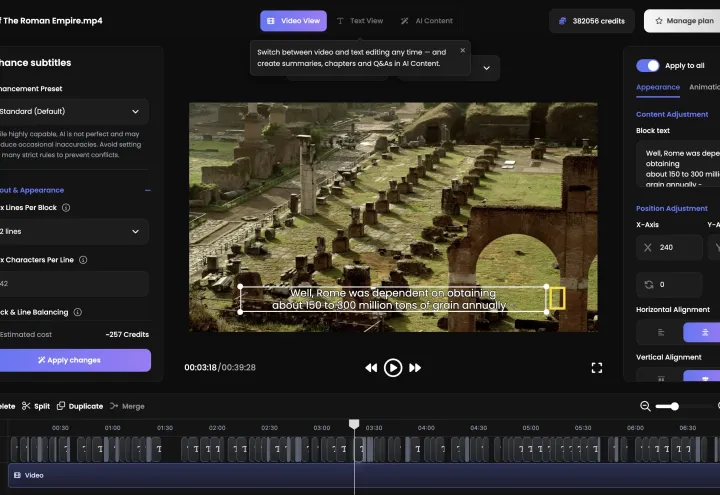Click the current time 00:03:18
720x495 pixels.
coord(200,367)
